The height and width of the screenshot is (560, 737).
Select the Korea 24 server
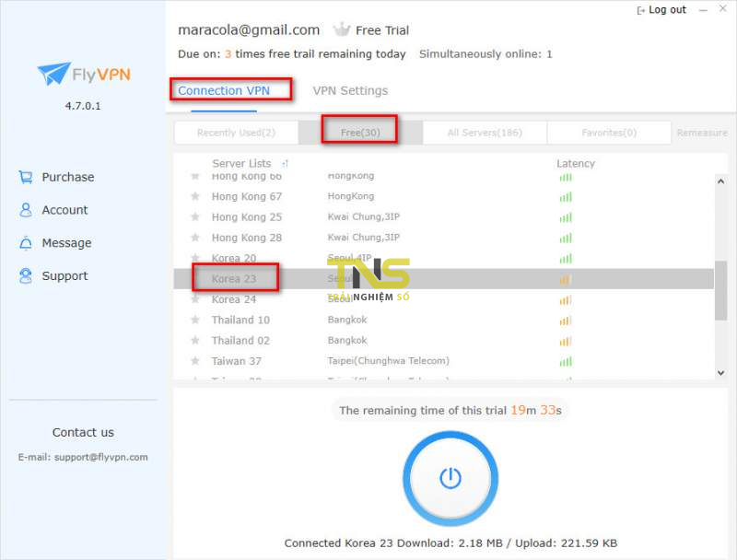(444, 299)
